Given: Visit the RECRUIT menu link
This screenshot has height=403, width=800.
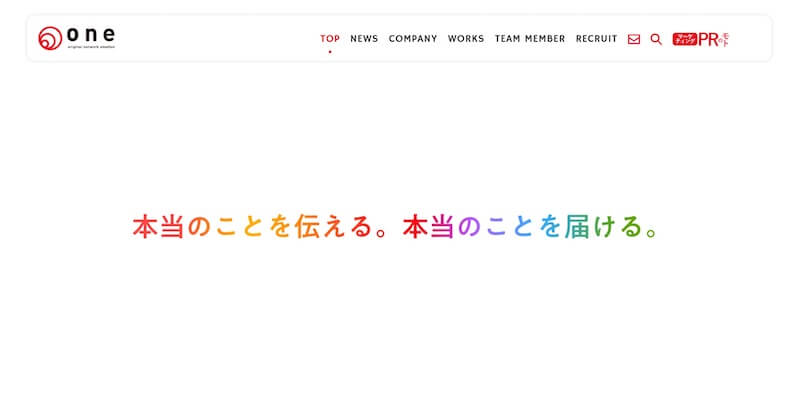Looking at the screenshot, I should pos(596,39).
